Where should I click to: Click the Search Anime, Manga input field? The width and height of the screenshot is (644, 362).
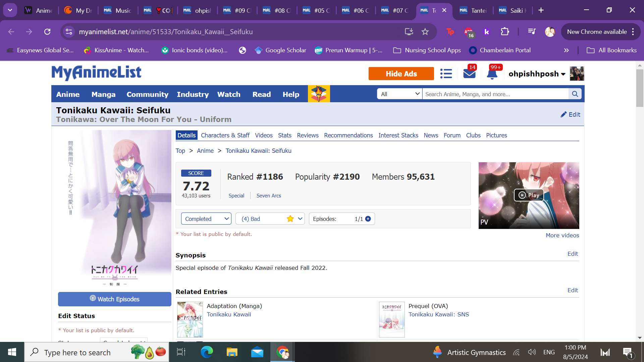495,94
